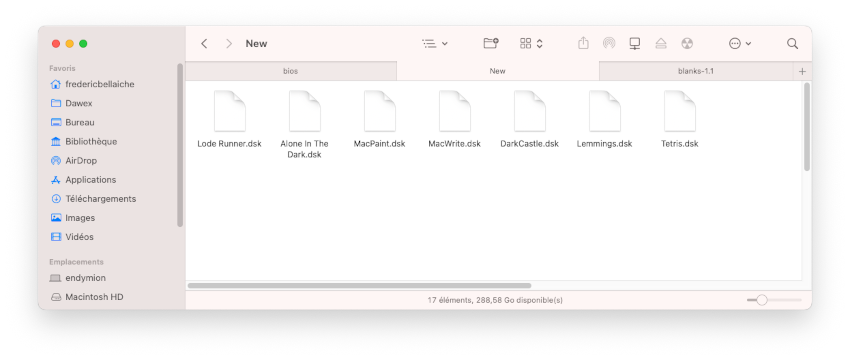The height and width of the screenshot is (360, 850).
Task: Open fredericbellaiche home folder in sidebar
Action: pyautogui.click(x=92, y=84)
